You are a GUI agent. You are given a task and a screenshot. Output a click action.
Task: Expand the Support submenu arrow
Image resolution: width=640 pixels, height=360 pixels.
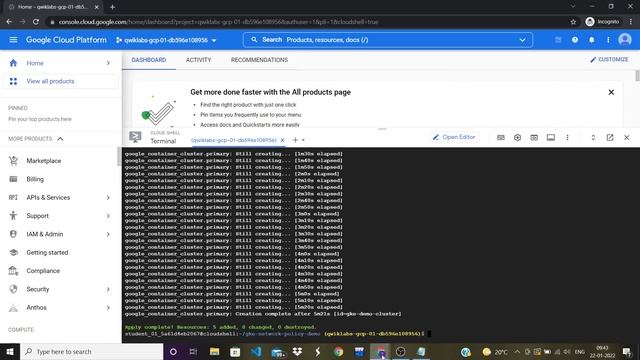tap(108, 216)
